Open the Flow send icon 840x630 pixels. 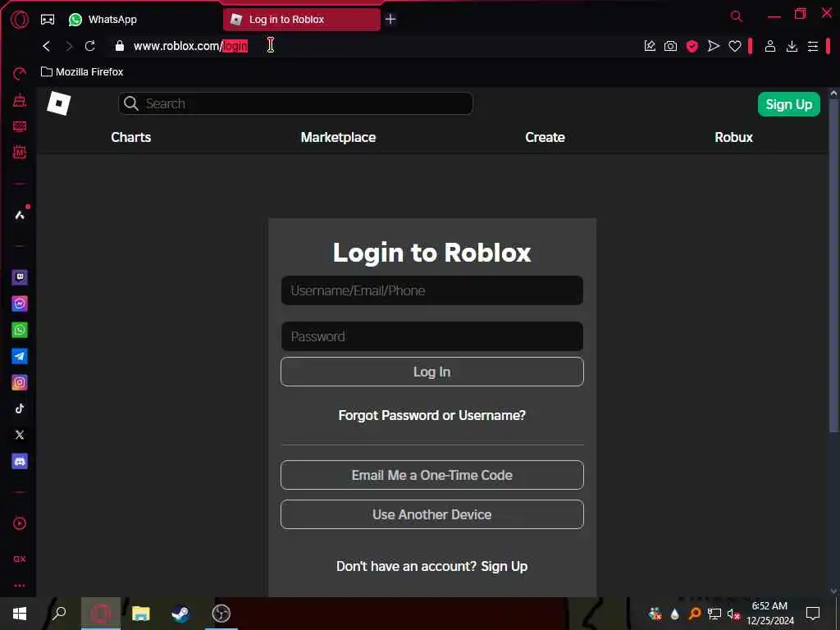click(x=713, y=46)
